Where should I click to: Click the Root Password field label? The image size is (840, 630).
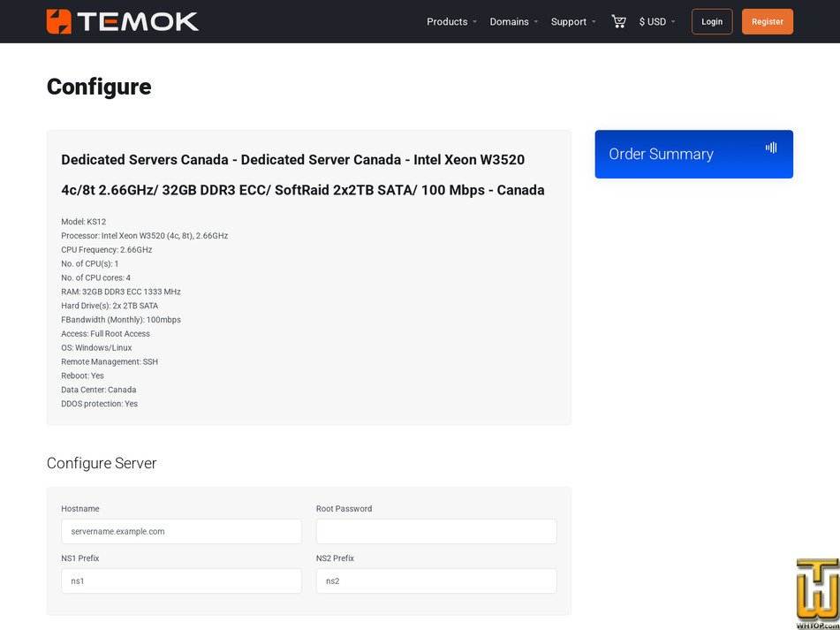click(x=344, y=508)
